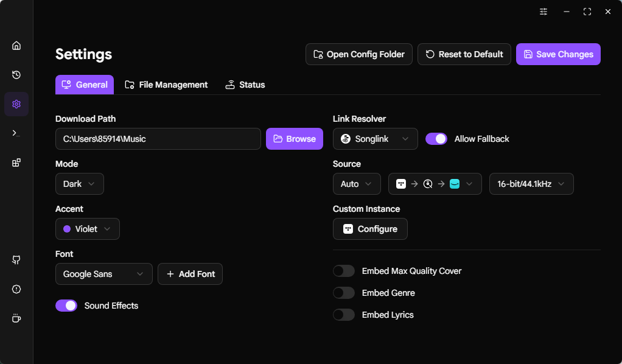Screen dimensions: 622x364
Task: Click the Save Changes button
Action: tap(558, 54)
